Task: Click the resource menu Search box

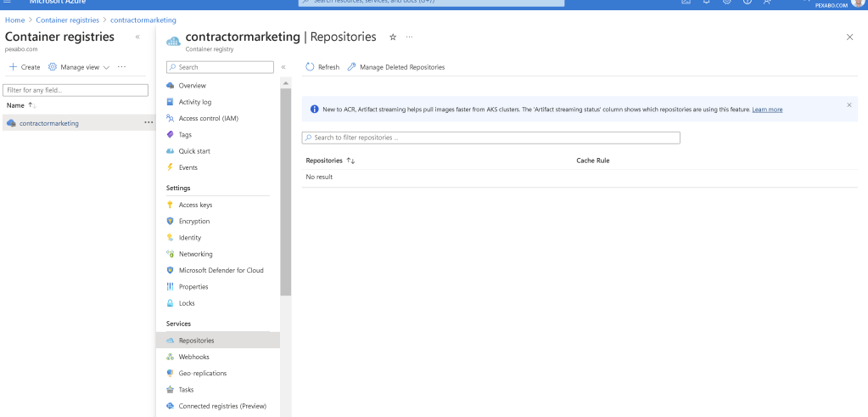Action: pyautogui.click(x=220, y=67)
